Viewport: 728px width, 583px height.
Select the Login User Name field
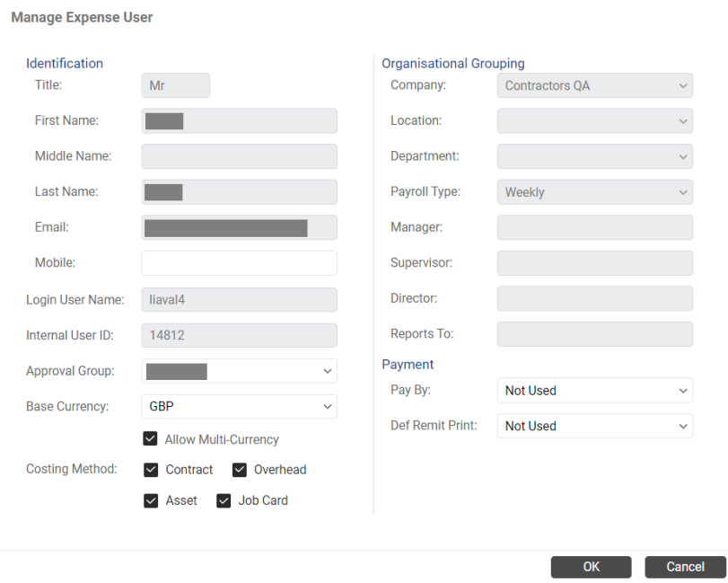point(239,300)
